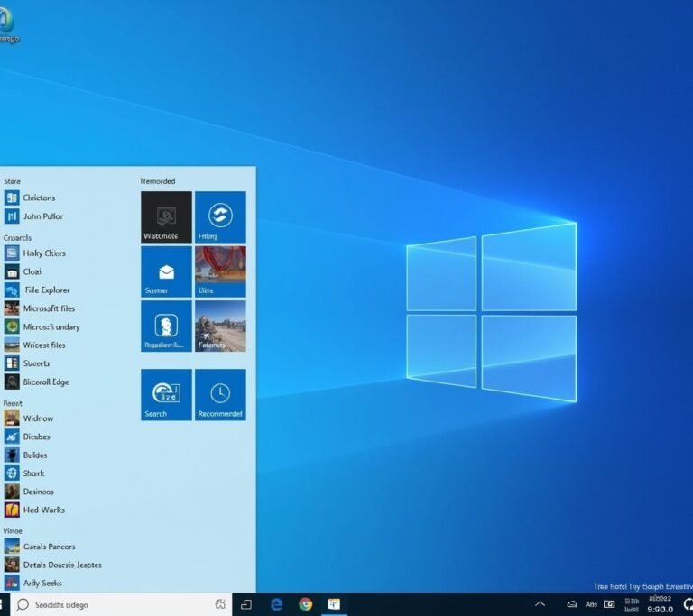This screenshot has width=693, height=616.
Task: Click the Croarcls group header
Action: click(x=17, y=238)
